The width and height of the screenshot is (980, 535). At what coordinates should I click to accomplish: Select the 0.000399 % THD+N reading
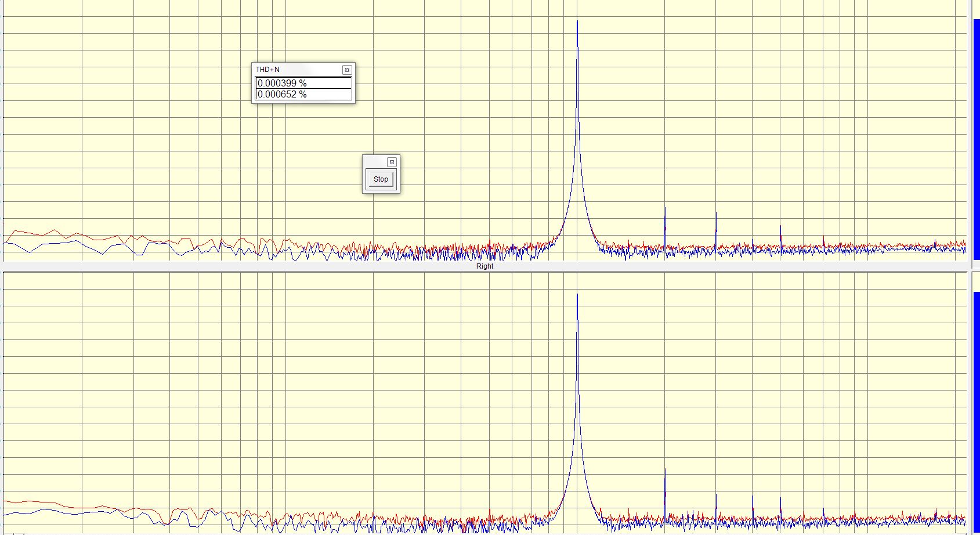[x=303, y=84]
